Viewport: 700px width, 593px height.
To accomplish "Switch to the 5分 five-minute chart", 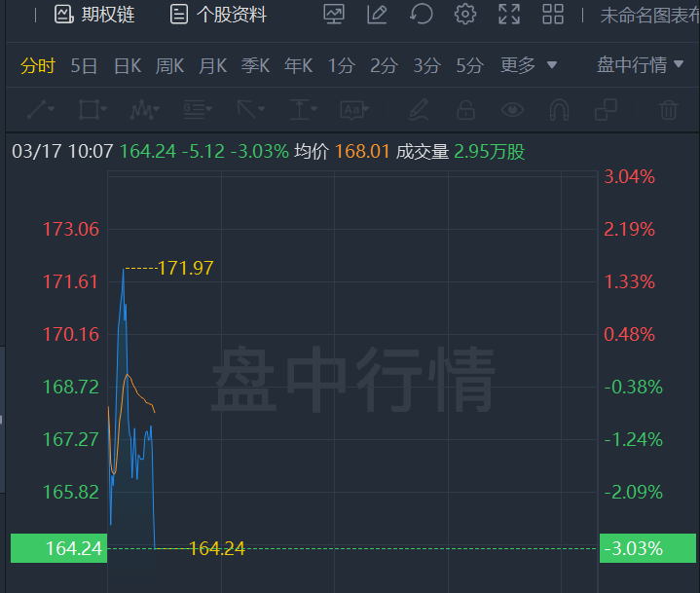I will (469, 65).
